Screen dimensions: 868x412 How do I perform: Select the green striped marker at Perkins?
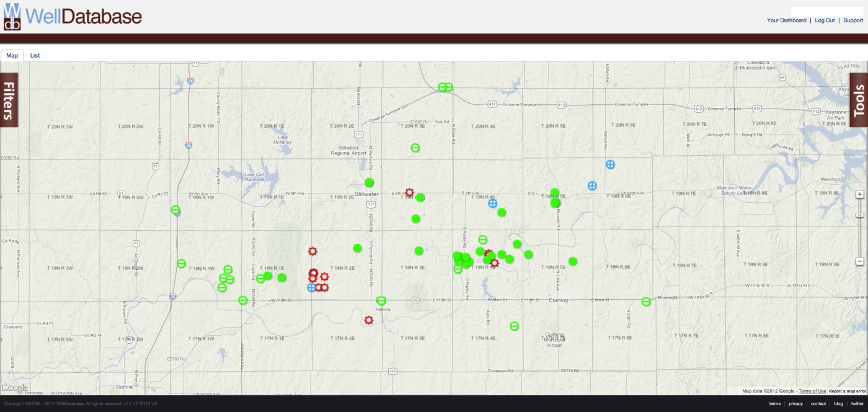[381, 301]
